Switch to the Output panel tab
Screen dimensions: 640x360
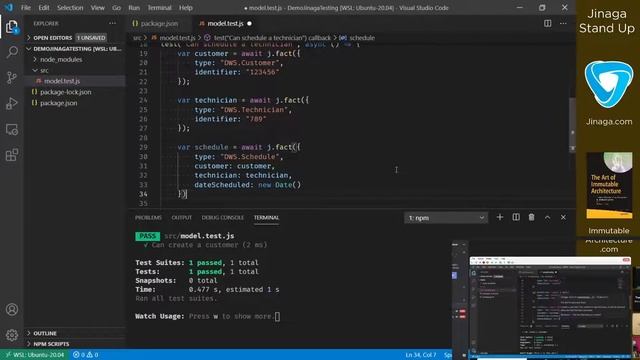pos(182,218)
